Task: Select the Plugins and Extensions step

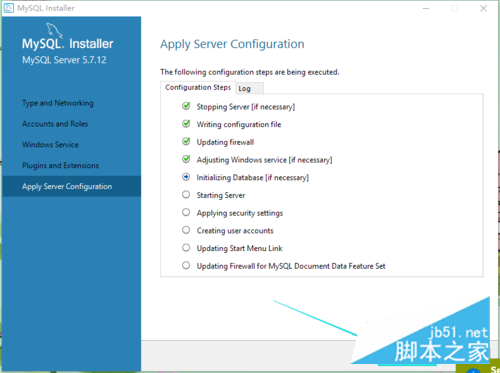Action: point(60,165)
